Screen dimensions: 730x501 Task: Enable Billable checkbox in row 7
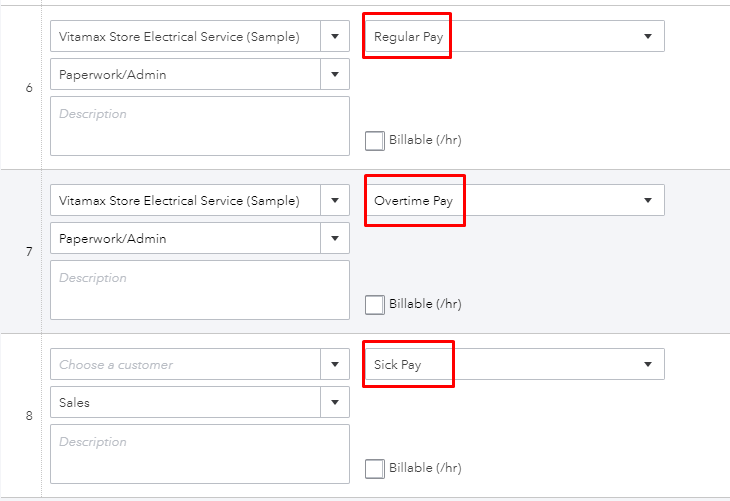point(375,305)
